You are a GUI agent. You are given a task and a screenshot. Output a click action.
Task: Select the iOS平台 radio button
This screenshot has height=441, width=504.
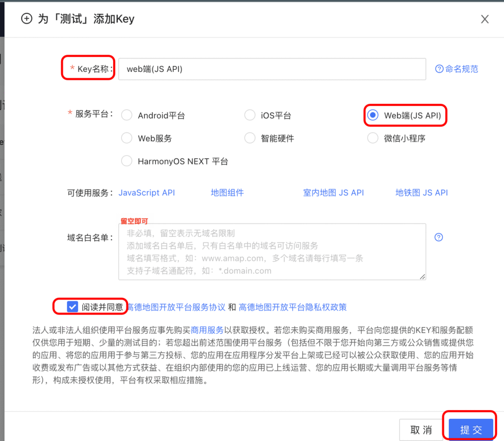(250, 115)
